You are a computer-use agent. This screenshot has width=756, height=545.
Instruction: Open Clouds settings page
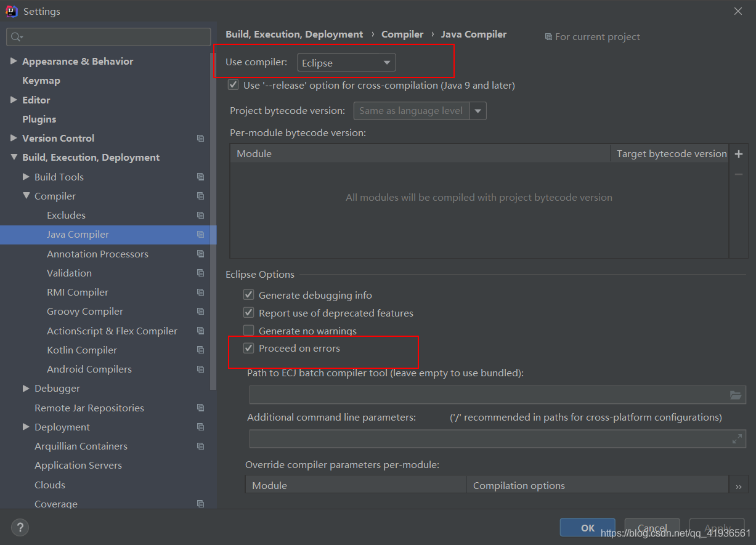point(50,485)
